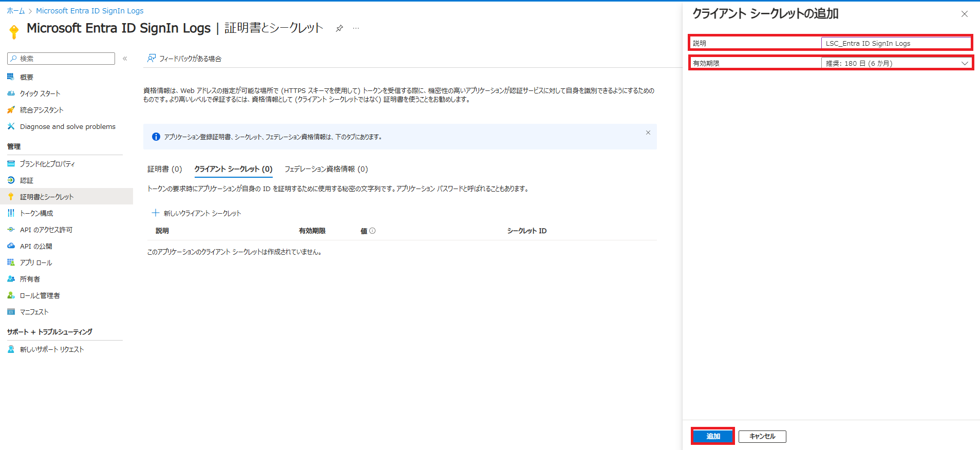Click the info icon next to 値
980x450 pixels.
click(x=372, y=231)
